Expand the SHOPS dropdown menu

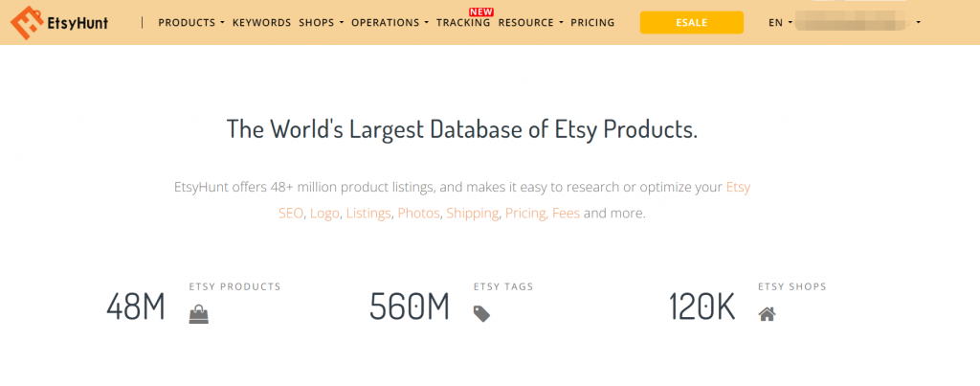point(322,23)
